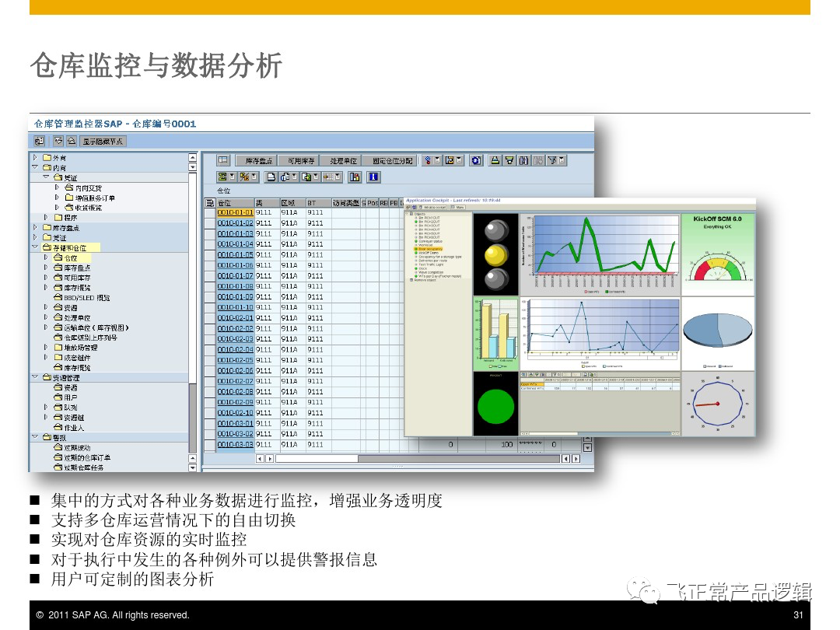Screen dimensions: 840x630
Task: Click the 访问类型 column header
Action: [345, 203]
